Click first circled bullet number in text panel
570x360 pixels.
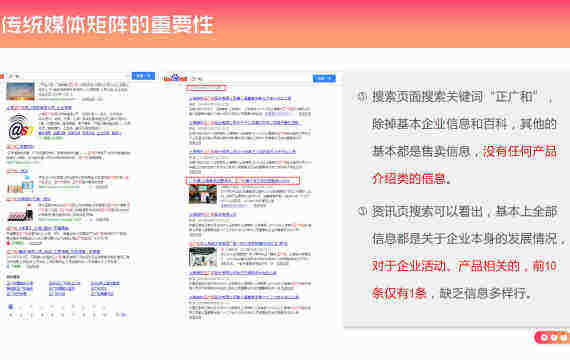tap(362, 97)
